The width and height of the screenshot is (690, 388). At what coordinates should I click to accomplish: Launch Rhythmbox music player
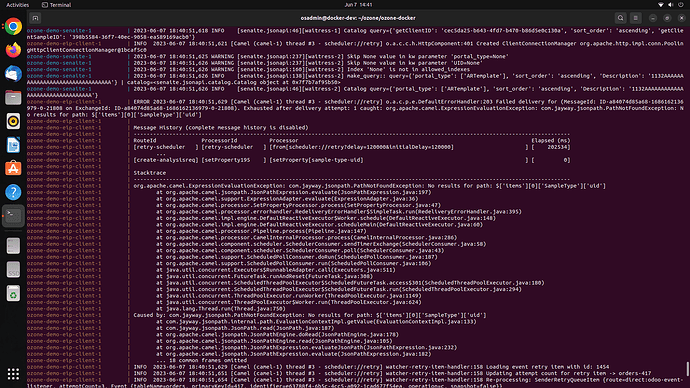pos(13,121)
